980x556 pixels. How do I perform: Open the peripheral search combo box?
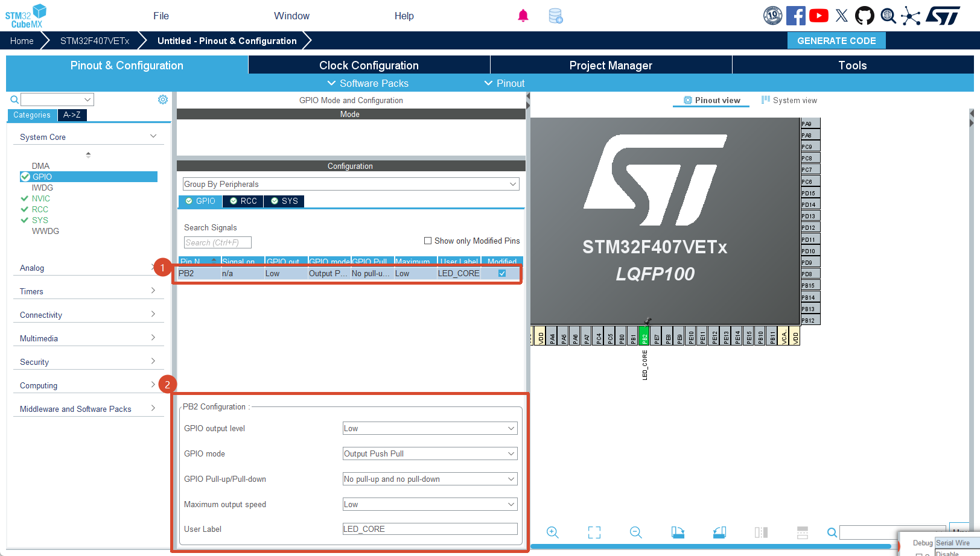coord(57,100)
